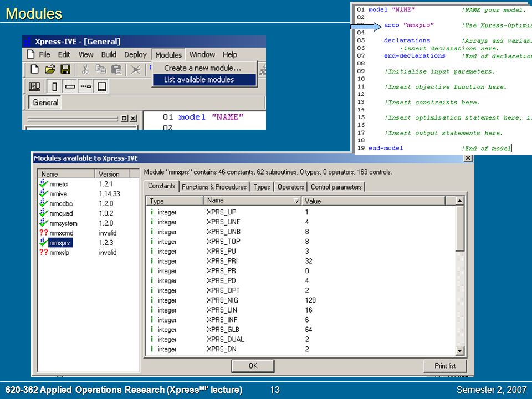Click the Cut scissors toolbar icon

point(85,70)
